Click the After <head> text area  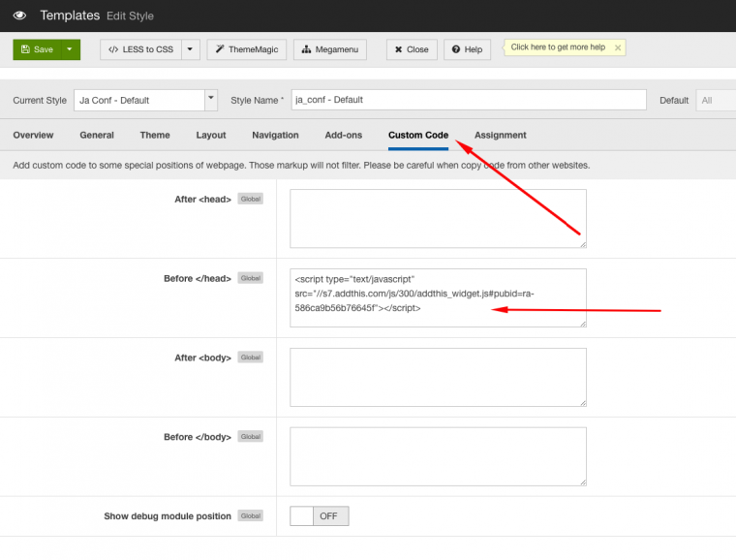(438, 218)
